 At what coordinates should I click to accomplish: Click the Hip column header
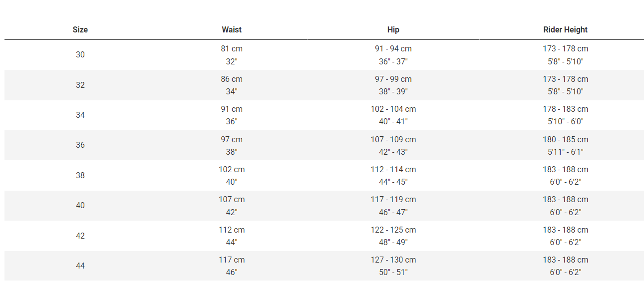pyautogui.click(x=393, y=29)
